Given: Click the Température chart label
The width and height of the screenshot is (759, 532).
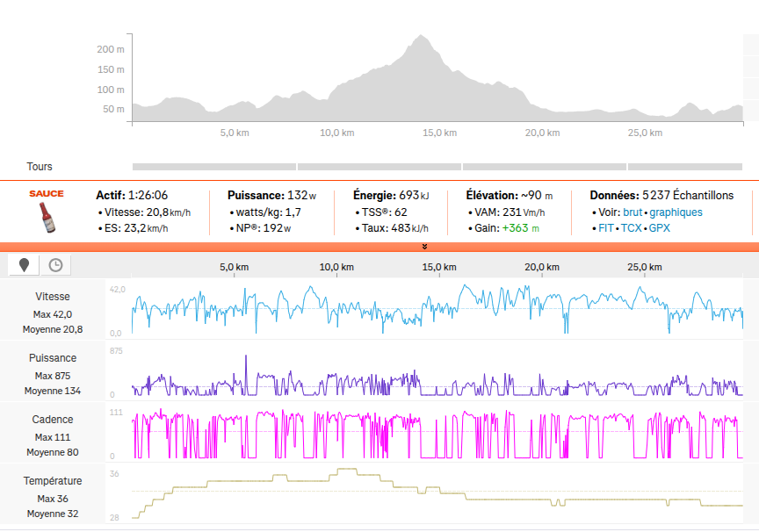Looking at the screenshot, I should 53,481.
